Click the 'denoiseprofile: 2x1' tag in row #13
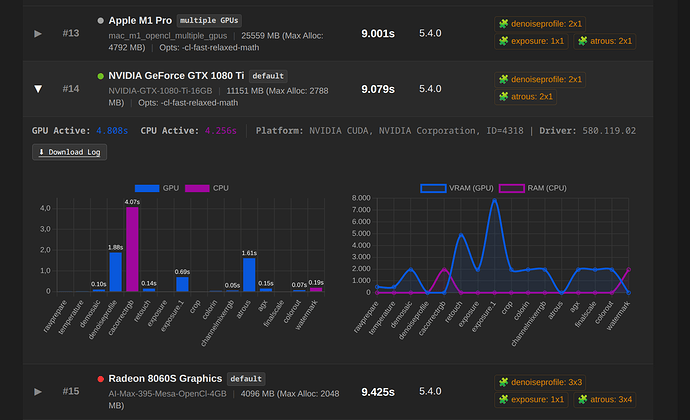The width and height of the screenshot is (690, 420). [539, 23]
